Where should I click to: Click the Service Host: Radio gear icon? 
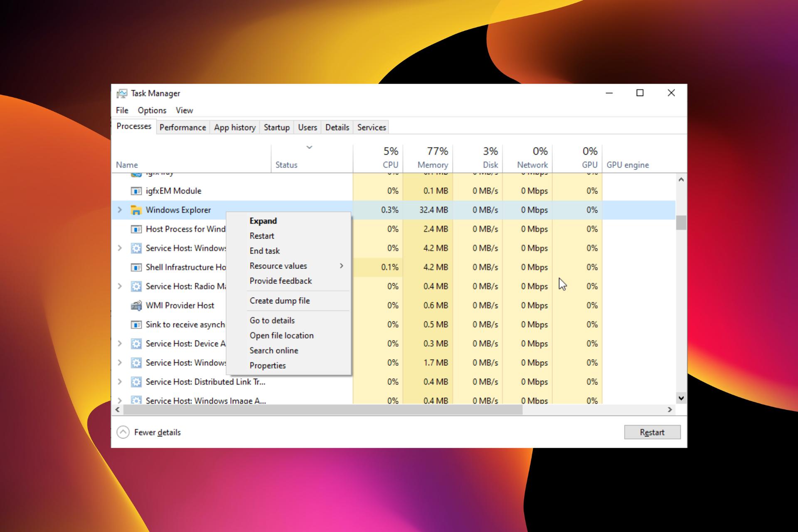(x=136, y=286)
